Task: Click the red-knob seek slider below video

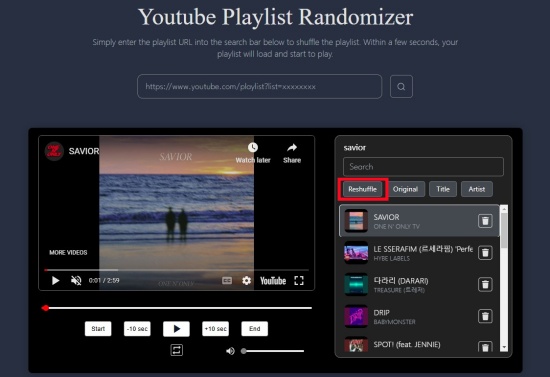Action: click(177, 308)
